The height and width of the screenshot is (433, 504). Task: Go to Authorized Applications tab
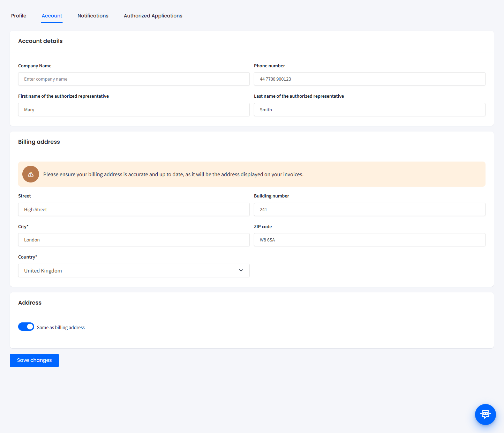pyautogui.click(x=153, y=16)
